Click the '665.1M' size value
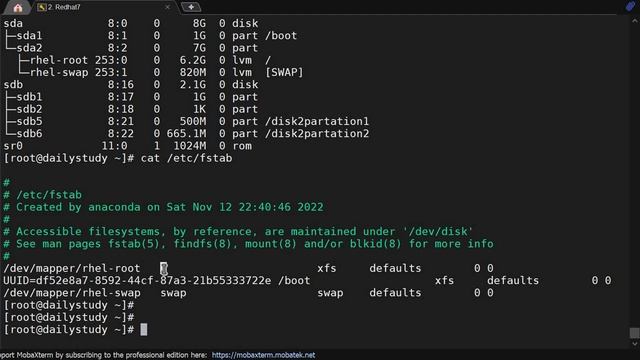 (186, 133)
